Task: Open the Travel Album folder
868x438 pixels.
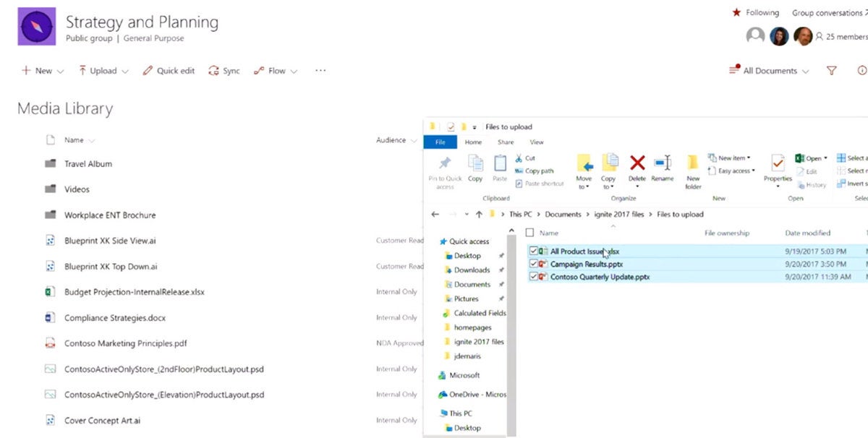Action: click(88, 164)
